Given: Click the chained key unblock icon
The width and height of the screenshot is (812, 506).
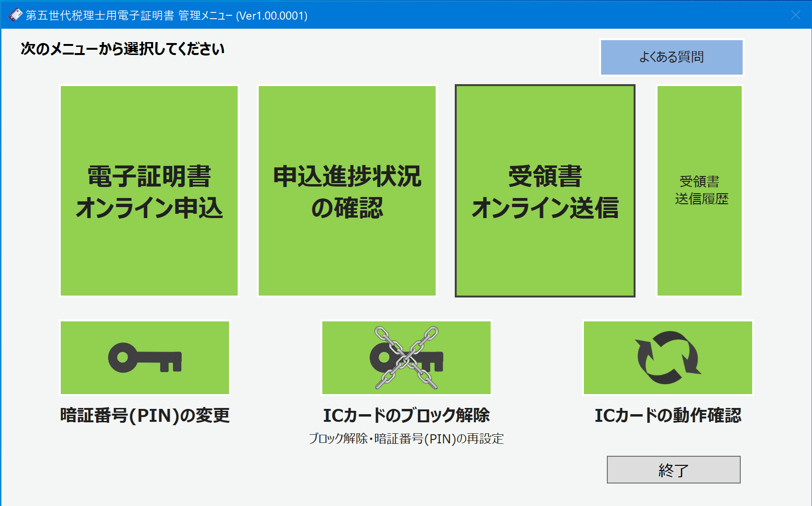Looking at the screenshot, I should pos(406,358).
